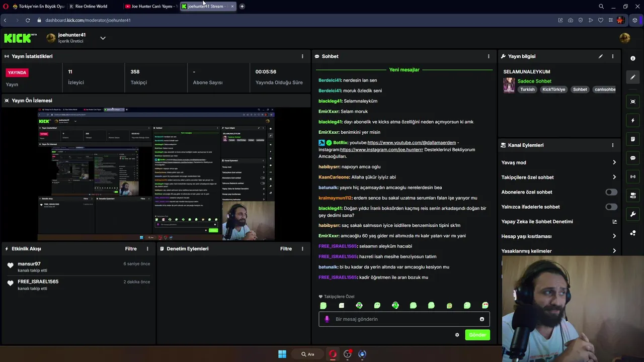Open the info icon in the right sidebar
Screen dimensions: 644x362
[633, 58]
